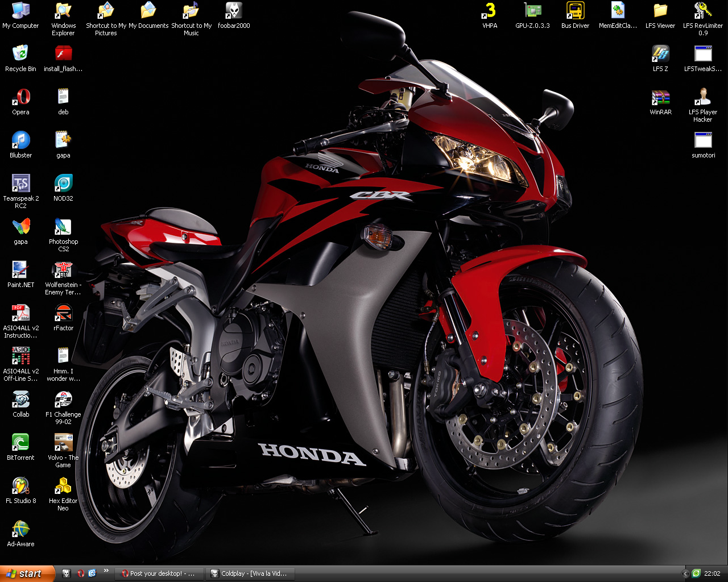
Task: Switch to the 'Post your desktop!' Opera window
Action: click(x=160, y=573)
